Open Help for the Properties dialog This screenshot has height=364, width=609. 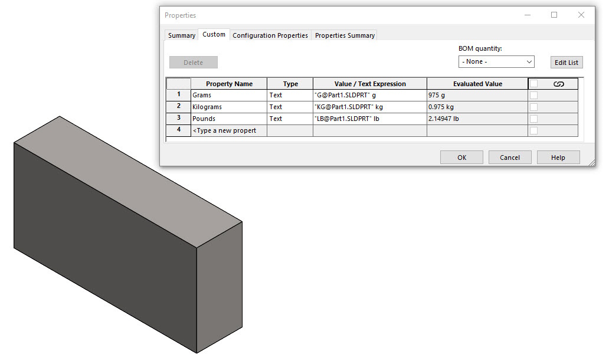click(x=558, y=157)
